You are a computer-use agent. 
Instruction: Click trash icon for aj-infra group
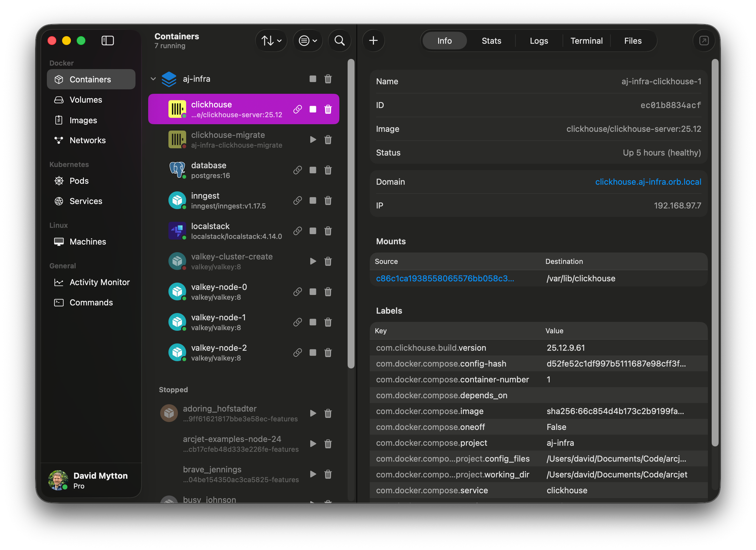pos(328,79)
